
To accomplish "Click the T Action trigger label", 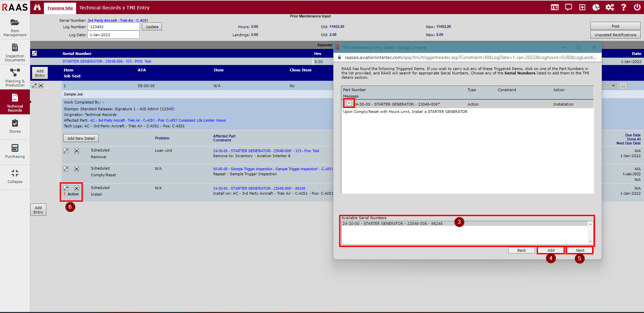I will pyautogui.click(x=71, y=194).
